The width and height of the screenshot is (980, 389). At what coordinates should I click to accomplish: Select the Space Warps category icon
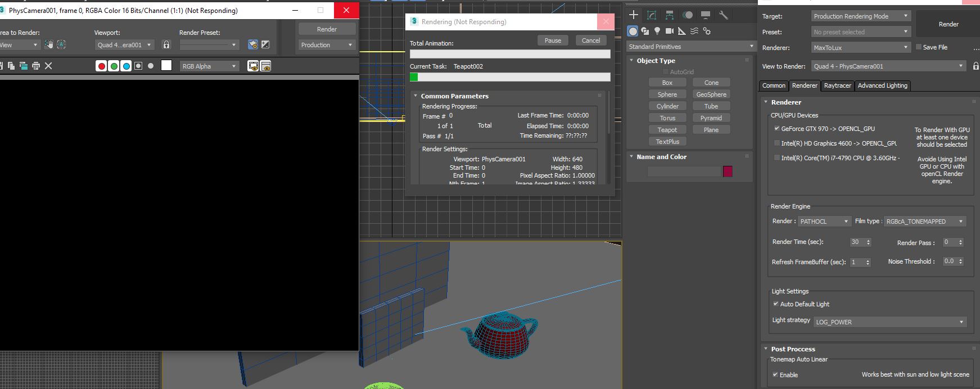pyautogui.click(x=694, y=31)
